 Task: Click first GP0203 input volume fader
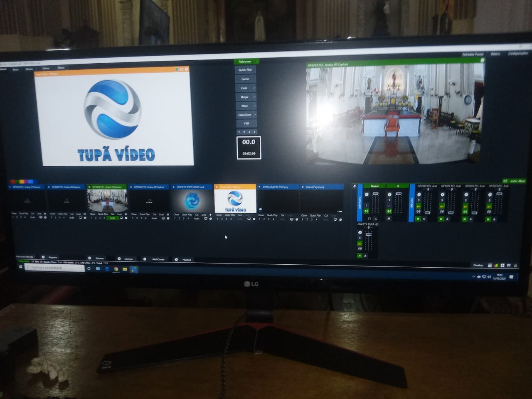point(427,212)
